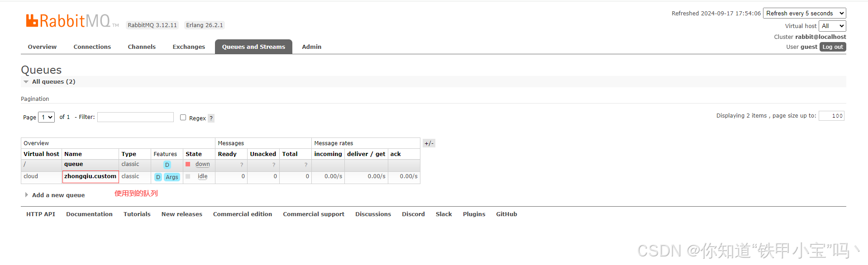This screenshot has width=868, height=265.
Task: Toggle columns with the +/- button
Action: [x=429, y=143]
